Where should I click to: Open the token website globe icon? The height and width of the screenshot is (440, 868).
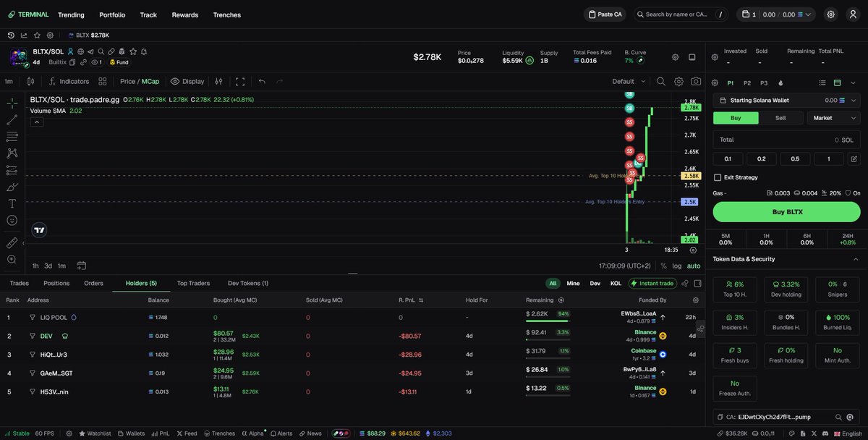tap(80, 52)
